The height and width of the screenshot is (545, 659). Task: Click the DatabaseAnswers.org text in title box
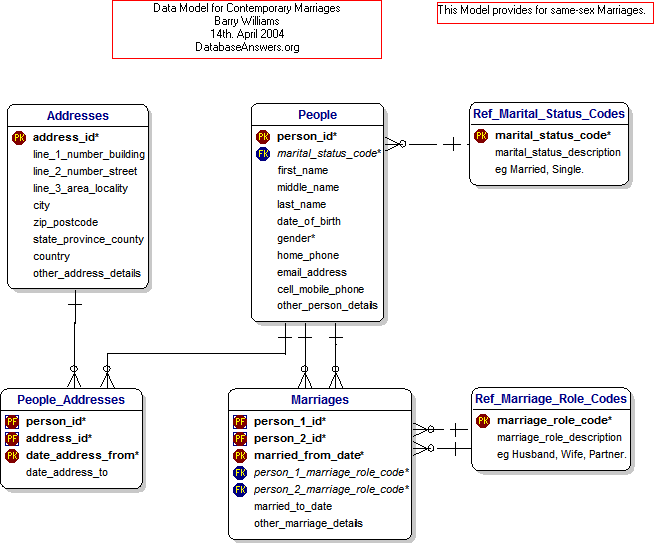tap(247, 47)
